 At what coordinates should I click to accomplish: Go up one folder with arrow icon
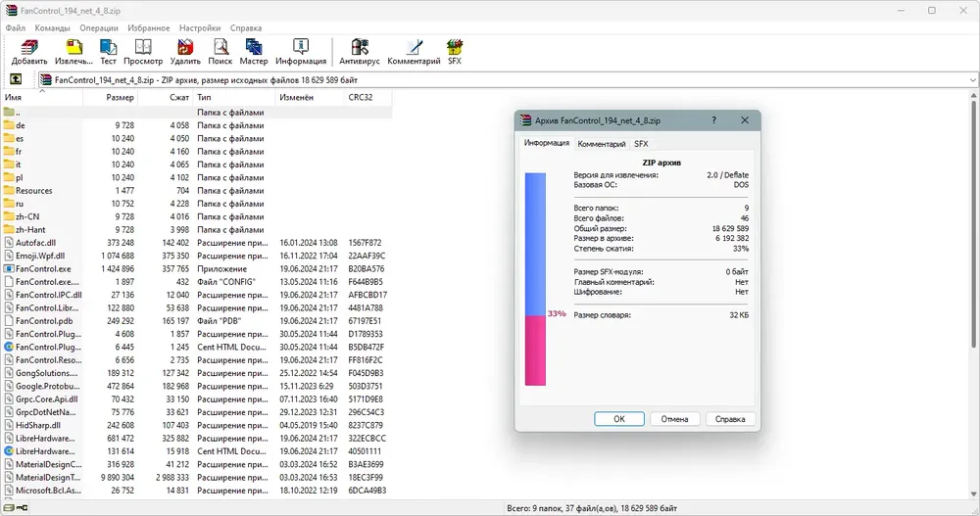pyautogui.click(x=16, y=79)
